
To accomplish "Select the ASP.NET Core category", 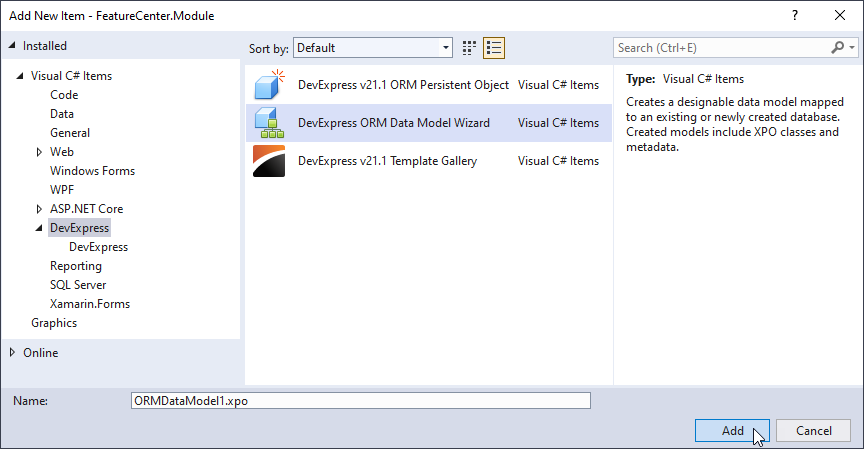I will click(87, 209).
